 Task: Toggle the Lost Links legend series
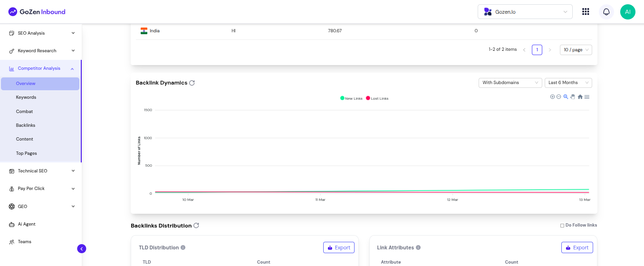point(377,98)
